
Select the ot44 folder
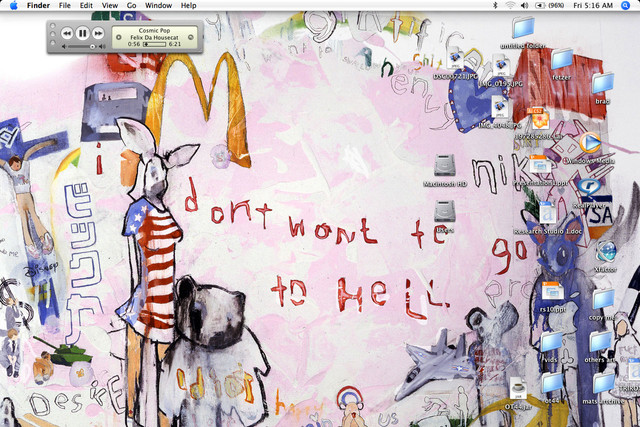[x=552, y=383]
